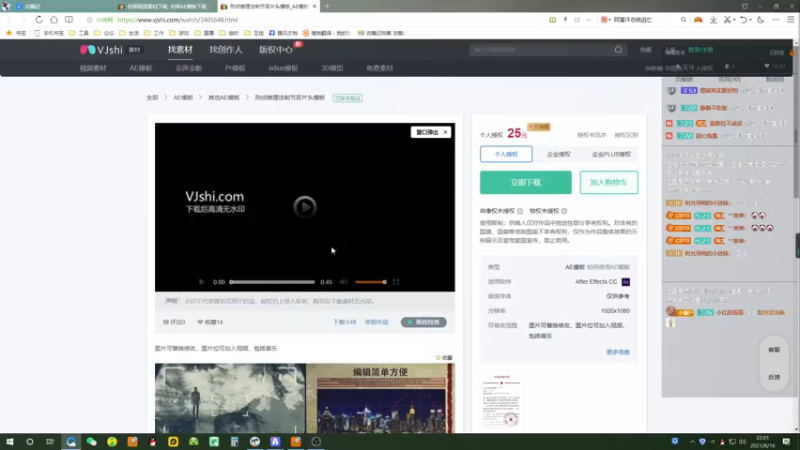Open the 找创作人 navigation menu

226,49
